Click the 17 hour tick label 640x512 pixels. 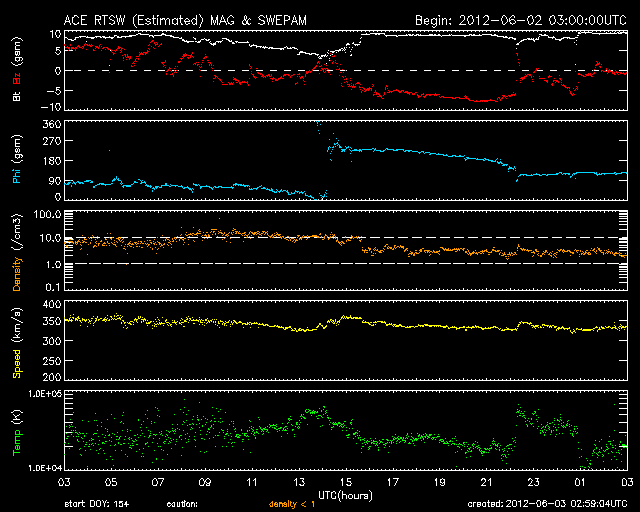393,483
